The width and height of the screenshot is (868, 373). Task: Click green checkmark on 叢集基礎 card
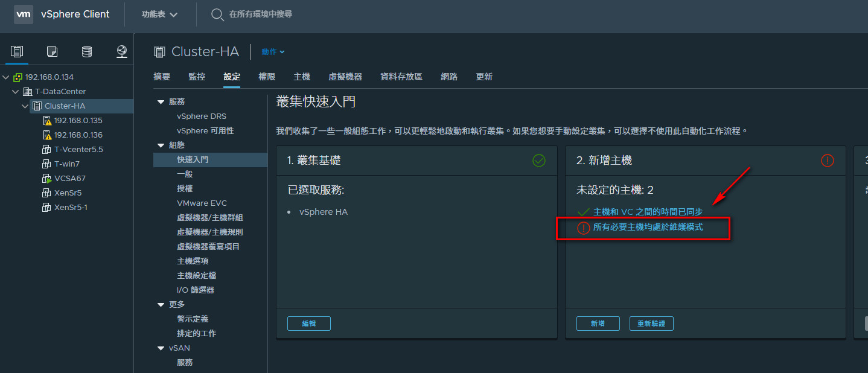click(539, 161)
